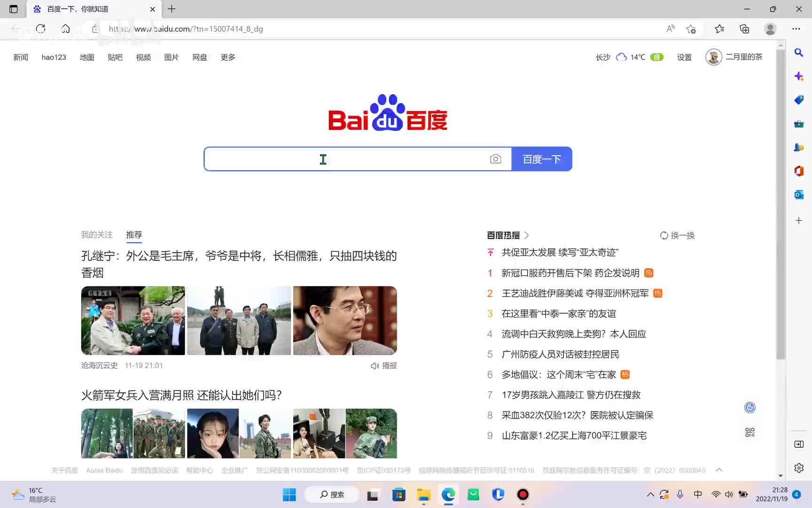Click the Edge sidebar Search icon
Image resolution: width=812 pixels, height=508 pixels.
(799, 53)
